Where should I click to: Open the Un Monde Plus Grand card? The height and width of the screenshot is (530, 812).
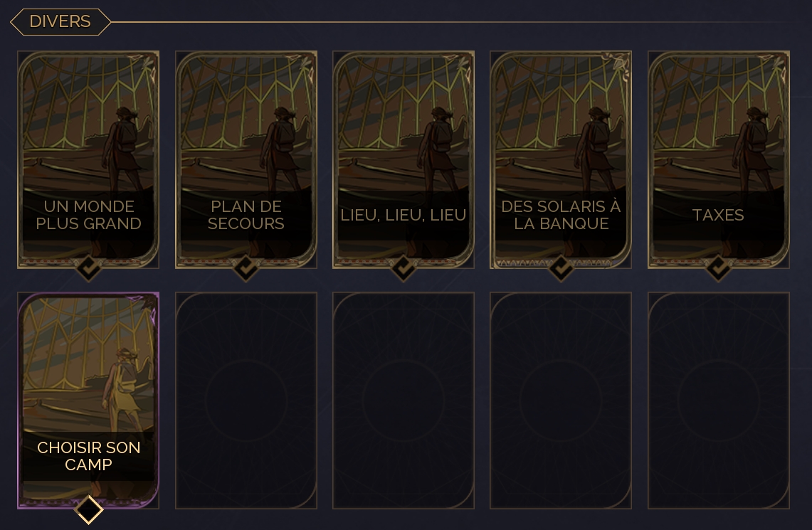(88, 159)
